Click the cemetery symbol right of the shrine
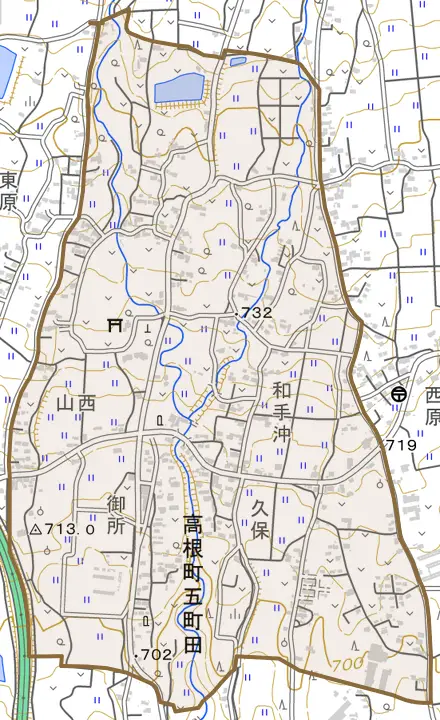 coord(147,328)
